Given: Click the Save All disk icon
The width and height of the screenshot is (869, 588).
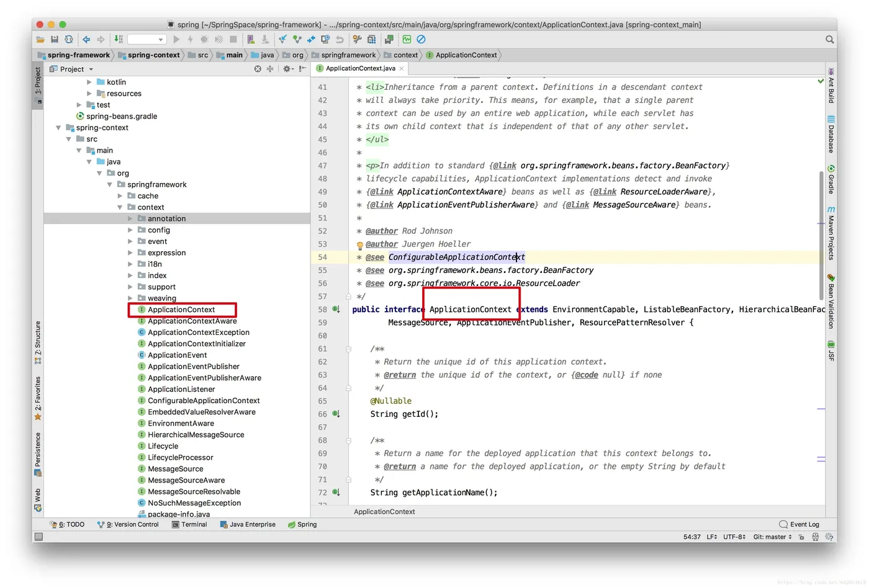Looking at the screenshot, I should [x=55, y=39].
